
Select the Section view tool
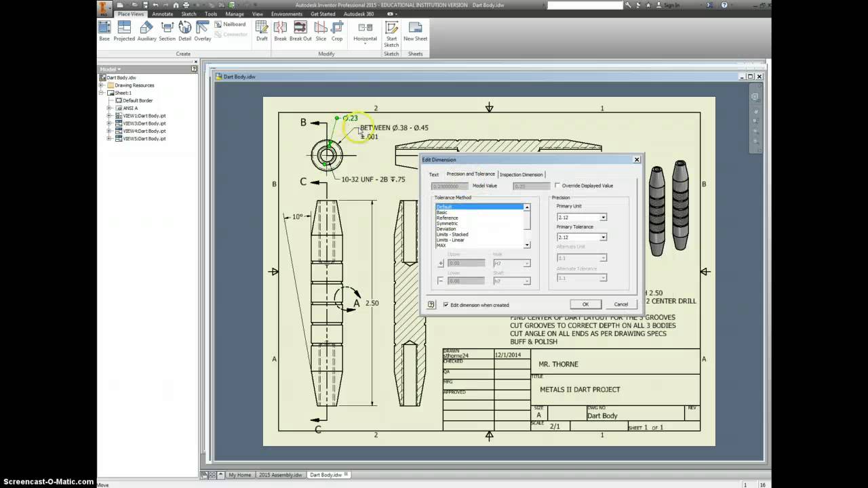click(167, 30)
